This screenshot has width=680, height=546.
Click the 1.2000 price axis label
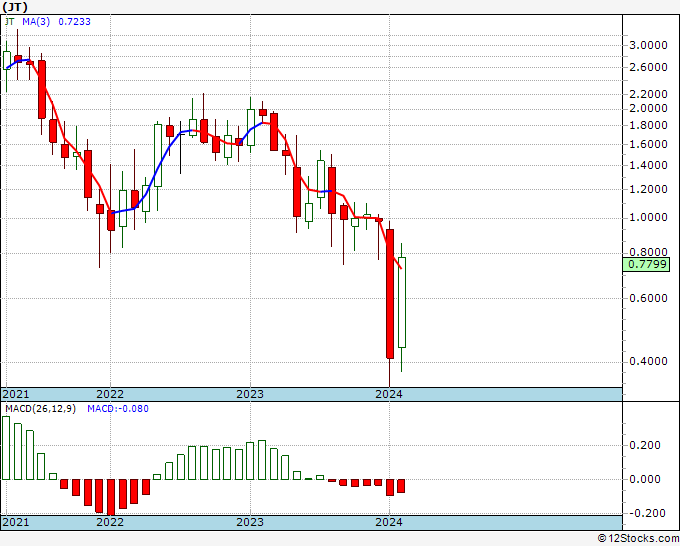[648, 190]
